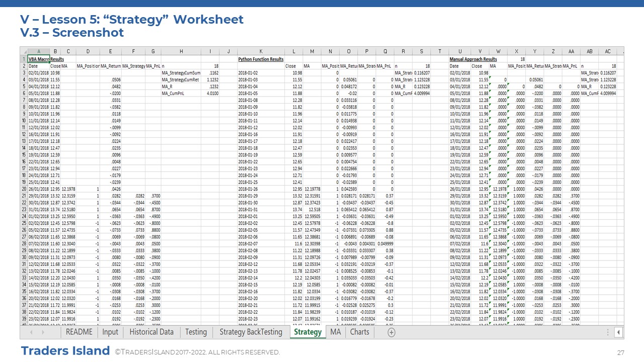Screen dimensions: 644x362
Task: Click the Select All corner triangle
Action: pyautogui.click(x=23, y=51)
